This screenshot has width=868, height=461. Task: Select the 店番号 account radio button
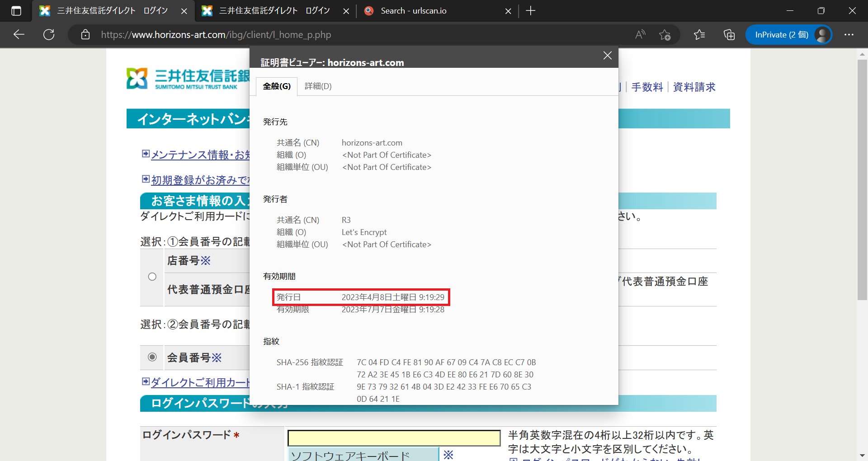coord(152,277)
